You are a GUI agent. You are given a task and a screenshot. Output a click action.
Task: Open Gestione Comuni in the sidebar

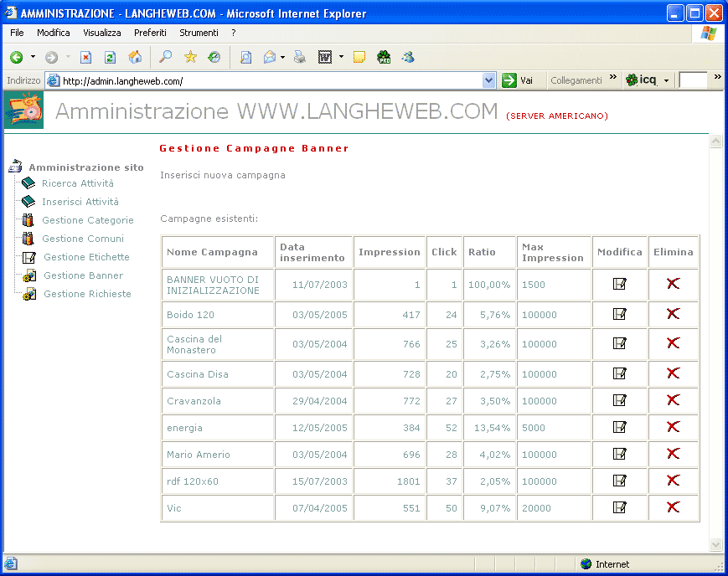[x=83, y=239]
